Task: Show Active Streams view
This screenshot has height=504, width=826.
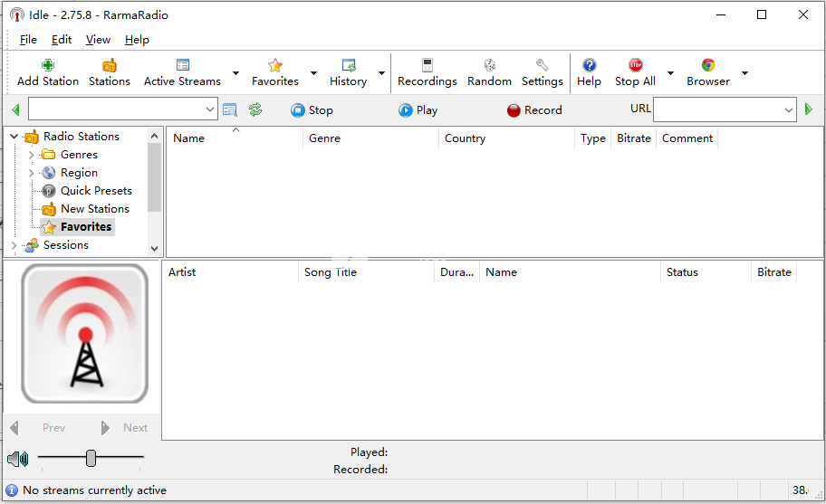Action: (182, 72)
